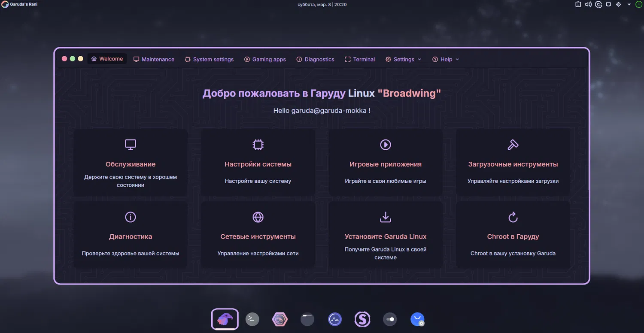Open the Chroot в Гаруду card
644x333 pixels.
pos(513,235)
